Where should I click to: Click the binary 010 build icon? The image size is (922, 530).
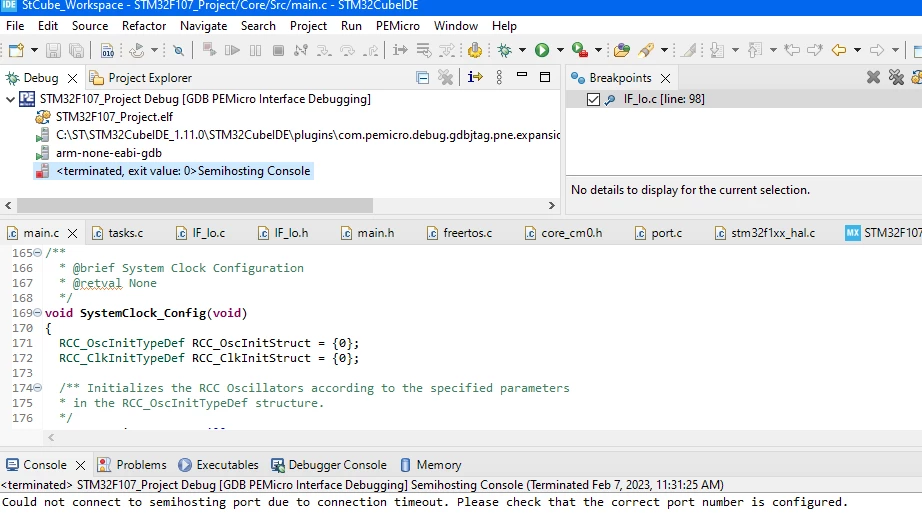107,51
